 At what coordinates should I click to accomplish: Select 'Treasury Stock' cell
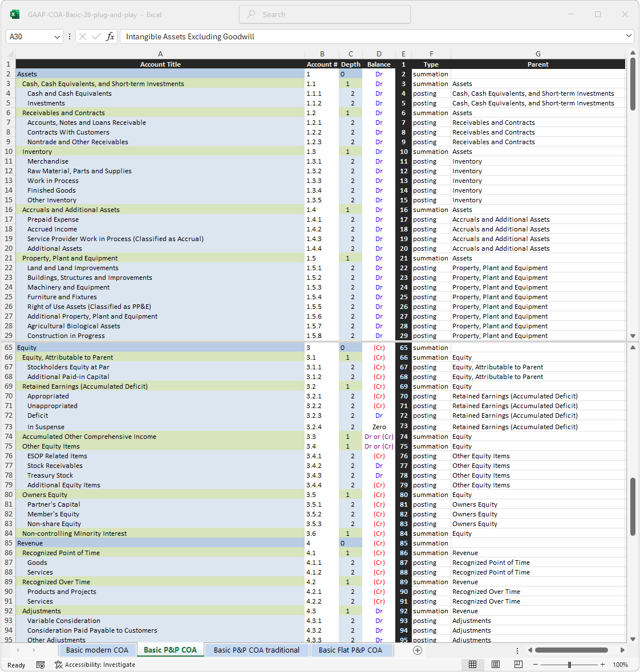(160, 475)
